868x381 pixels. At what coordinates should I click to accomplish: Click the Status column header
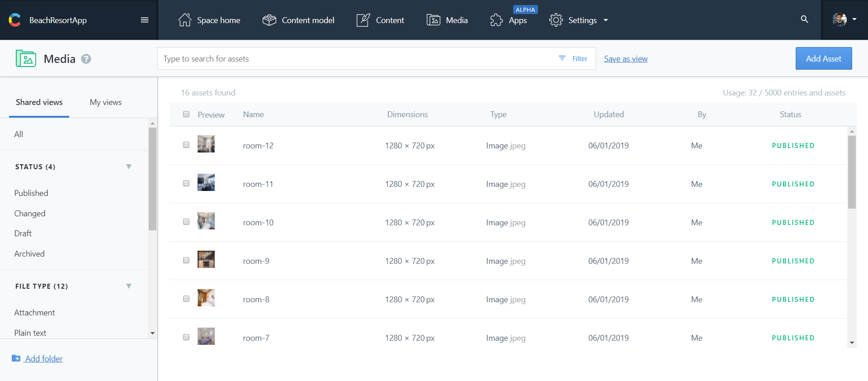point(791,114)
